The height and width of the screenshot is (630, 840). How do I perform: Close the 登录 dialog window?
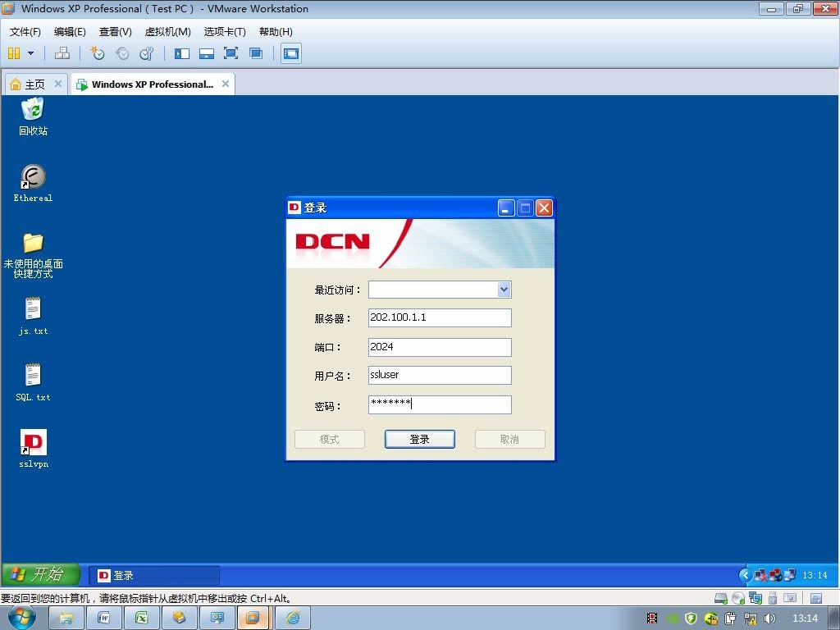pos(544,208)
